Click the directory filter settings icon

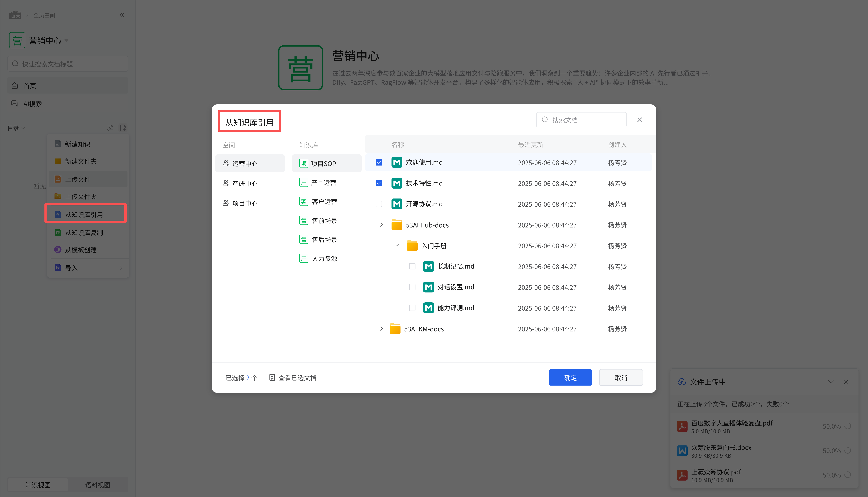(x=110, y=128)
